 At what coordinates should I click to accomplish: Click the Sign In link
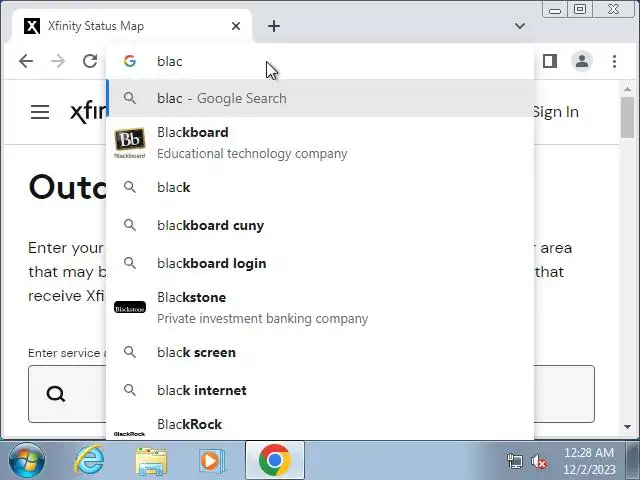click(556, 112)
